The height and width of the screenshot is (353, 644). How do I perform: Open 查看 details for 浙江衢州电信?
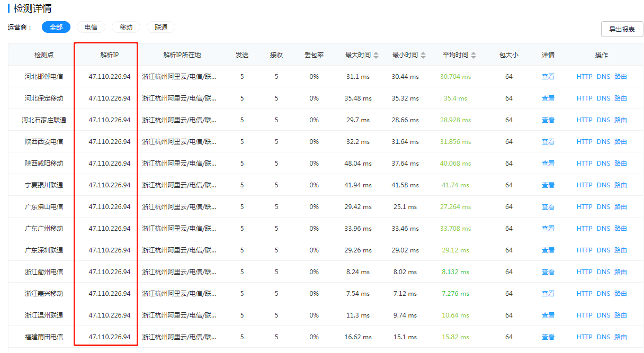548,272
